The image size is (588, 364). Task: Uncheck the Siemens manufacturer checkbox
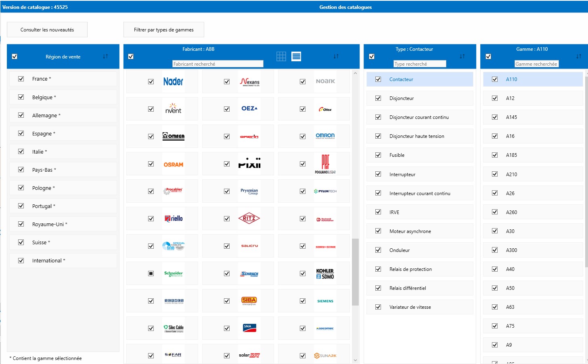pos(303,301)
